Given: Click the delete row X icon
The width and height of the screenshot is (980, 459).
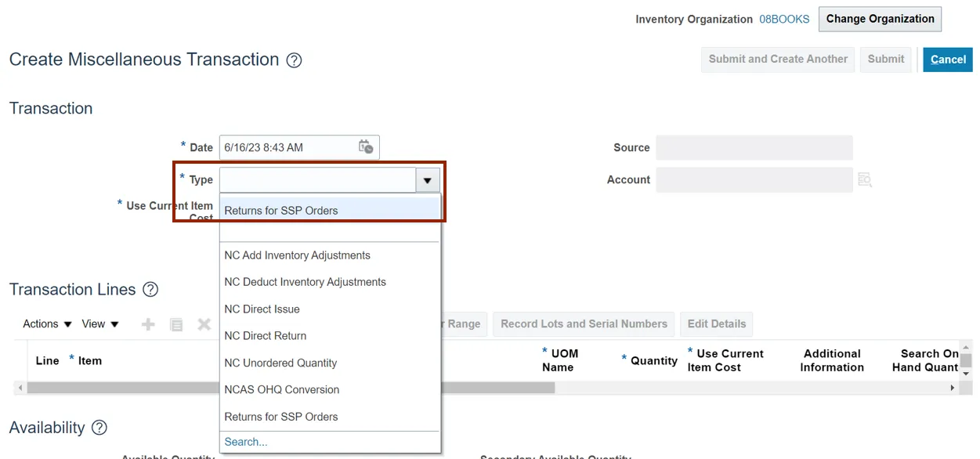Looking at the screenshot, I should click(x=204, y=324).
